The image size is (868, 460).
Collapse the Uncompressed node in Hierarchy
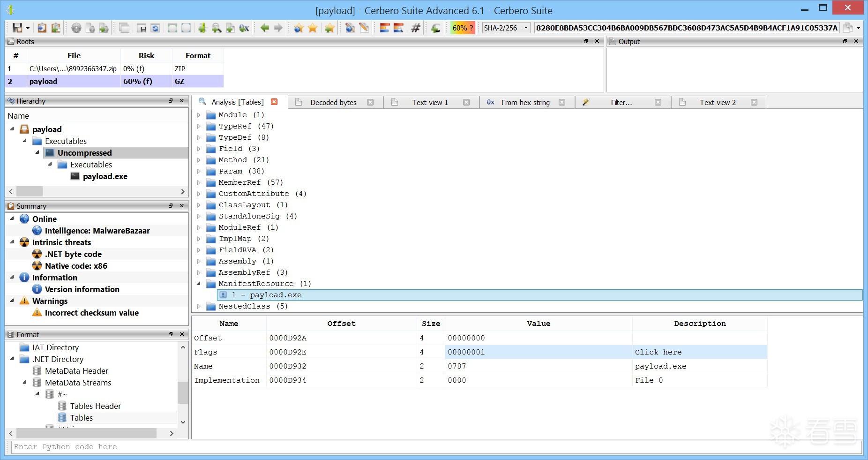pos(37,152)
